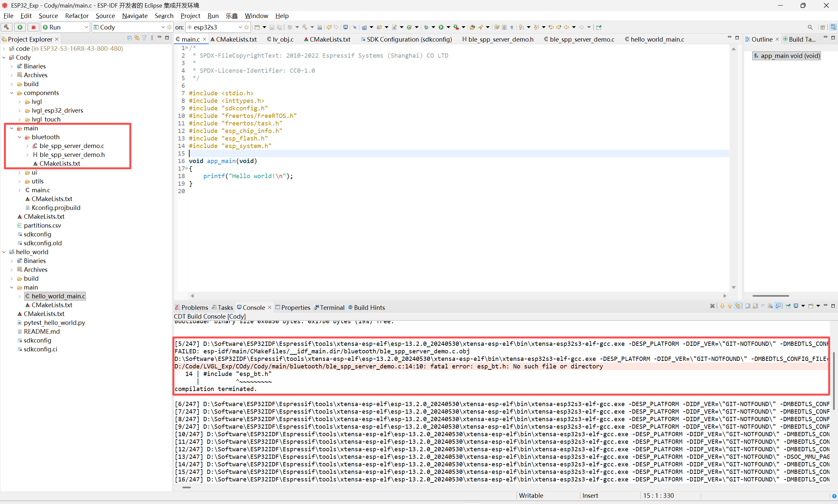Click the Debug bug toolbar icon
Image resolution: width=838 pixels, height=504 pixels.
point(426,27)
